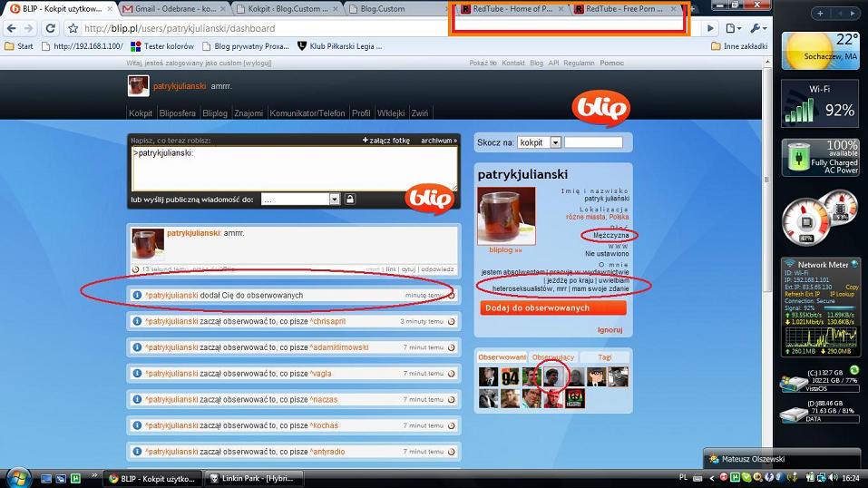Screen dimensions: 868x488
Task: Open the bliplog »» link under avatar
Action: coord(505,250)
